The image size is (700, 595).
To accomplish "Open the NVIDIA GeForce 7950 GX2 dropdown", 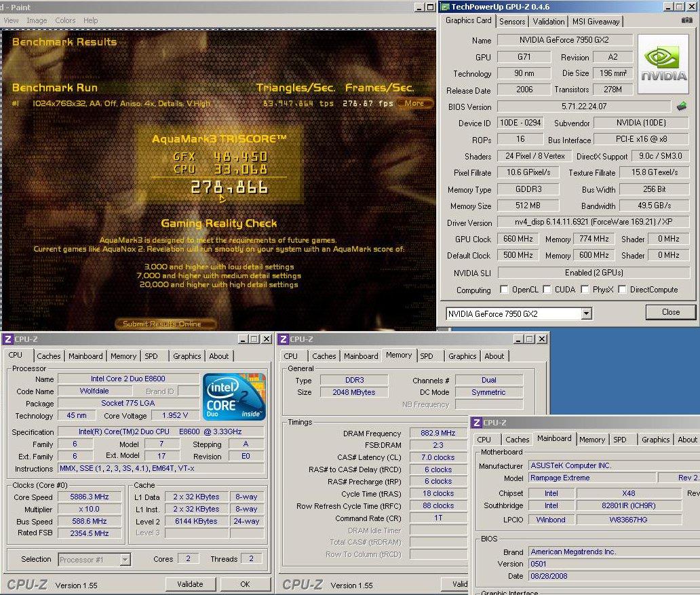I will 587,313.
